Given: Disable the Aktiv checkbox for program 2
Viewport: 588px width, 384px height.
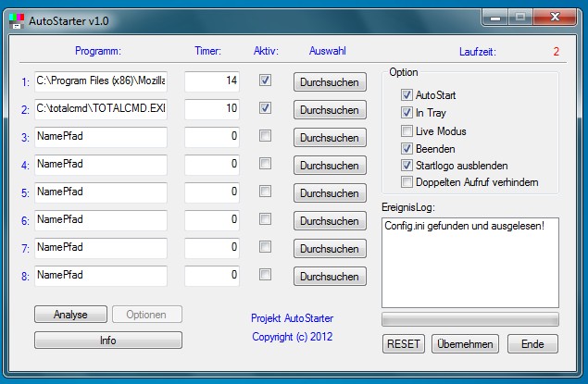Looking at the screenshot, I should tap(266, 108).
